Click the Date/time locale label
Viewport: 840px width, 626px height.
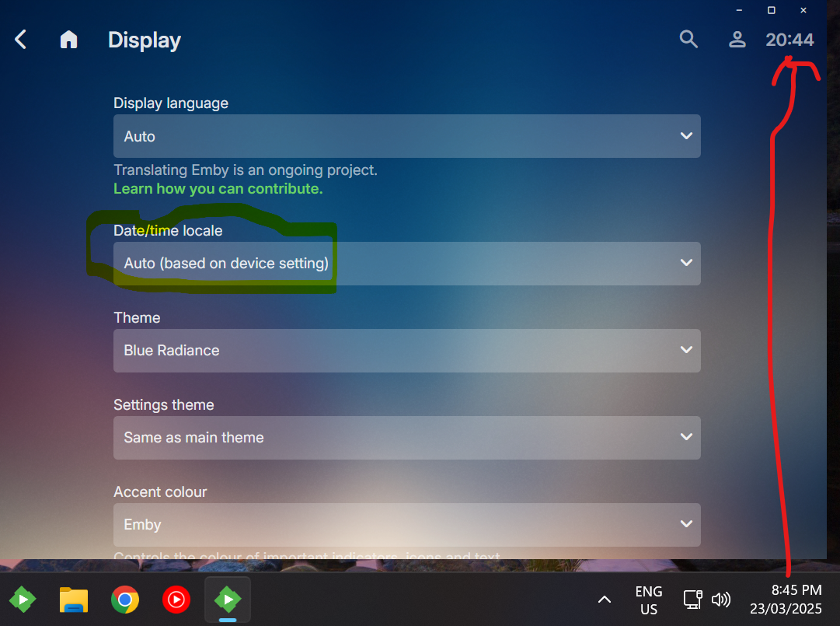[168, 230]
